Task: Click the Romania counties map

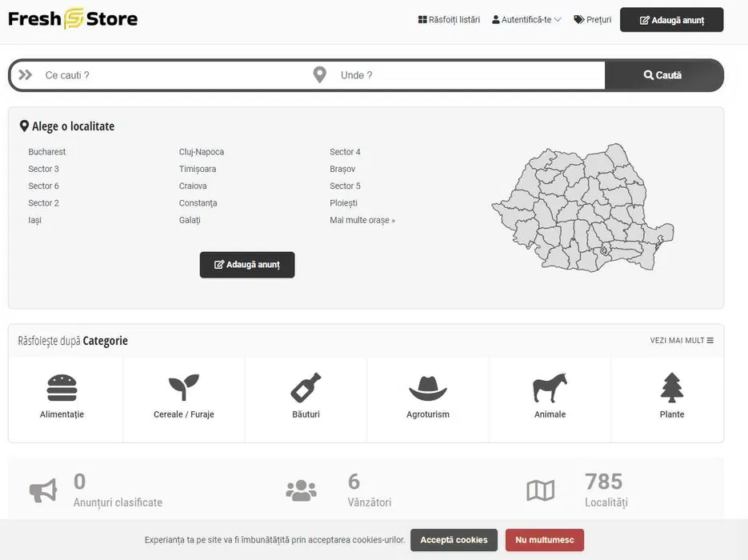Action: pyautogui.click(x=582, y=208)
